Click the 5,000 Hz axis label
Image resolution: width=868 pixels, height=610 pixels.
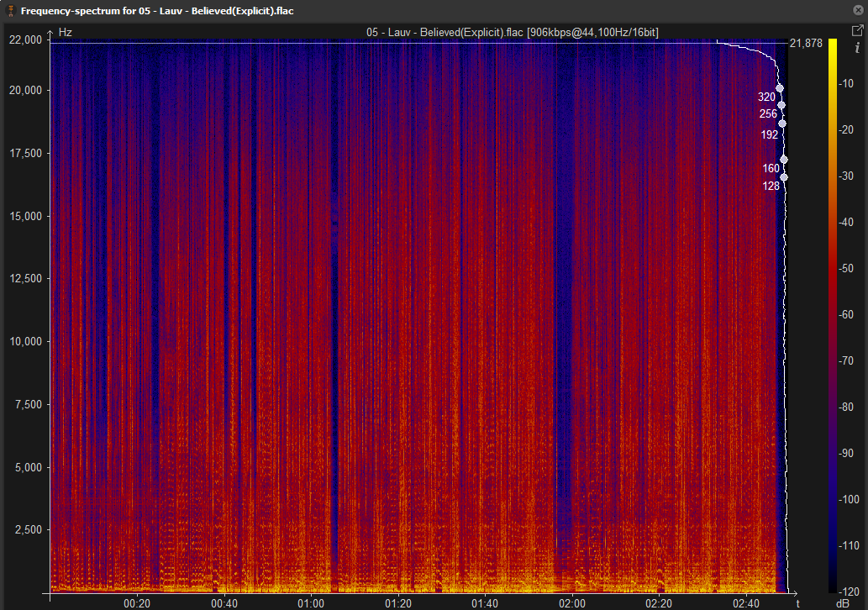[x=29, y=467]
